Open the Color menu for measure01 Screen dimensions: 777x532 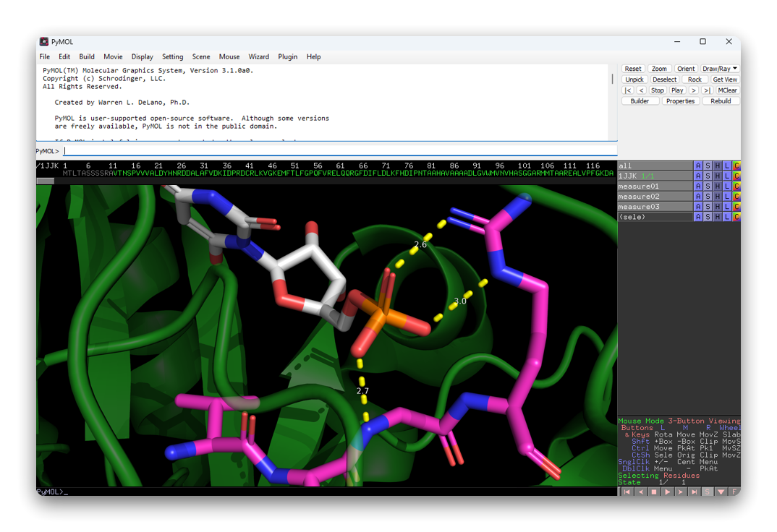(736, 186)
